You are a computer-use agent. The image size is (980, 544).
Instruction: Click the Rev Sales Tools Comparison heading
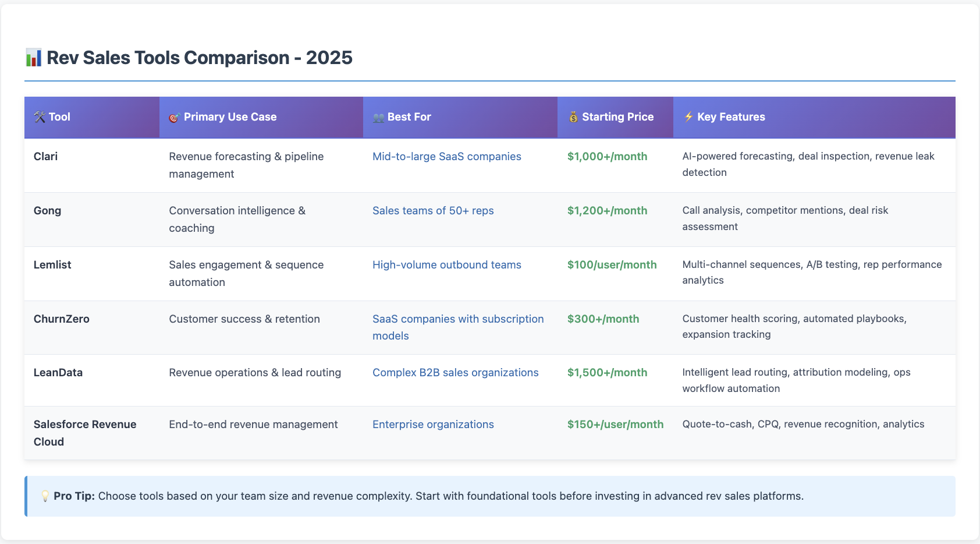point(200,58)
